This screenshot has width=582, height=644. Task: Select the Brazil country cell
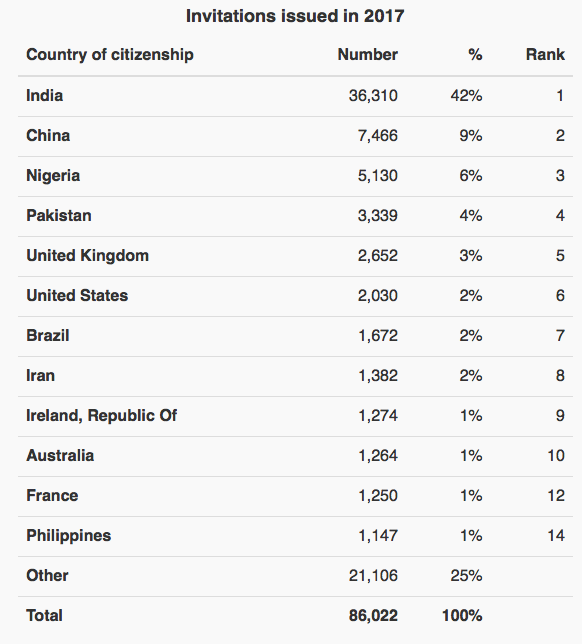tap(48, 336)
